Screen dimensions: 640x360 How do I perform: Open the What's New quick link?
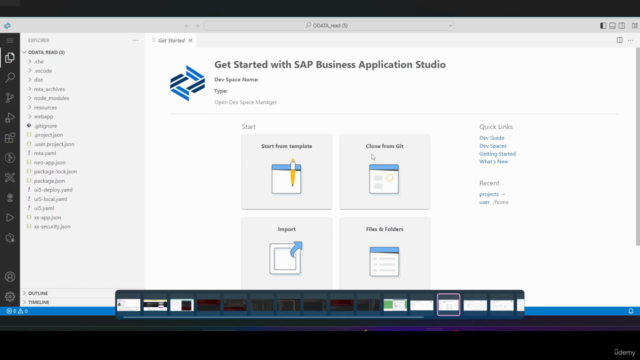(493, 162)
